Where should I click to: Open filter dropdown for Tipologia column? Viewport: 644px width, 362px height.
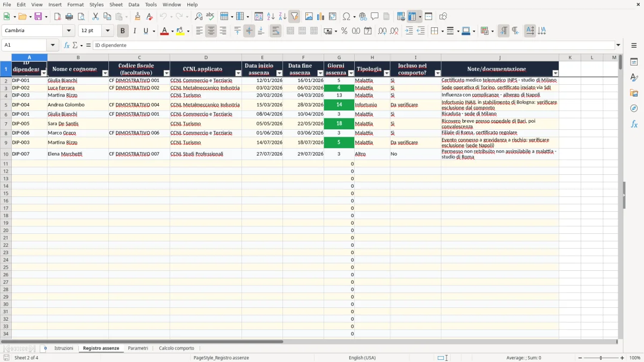387,73
